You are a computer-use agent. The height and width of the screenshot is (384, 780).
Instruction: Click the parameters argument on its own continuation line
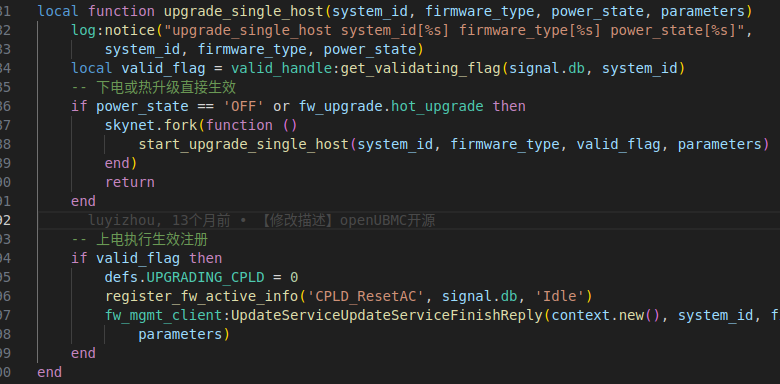(x=180, y=334)
